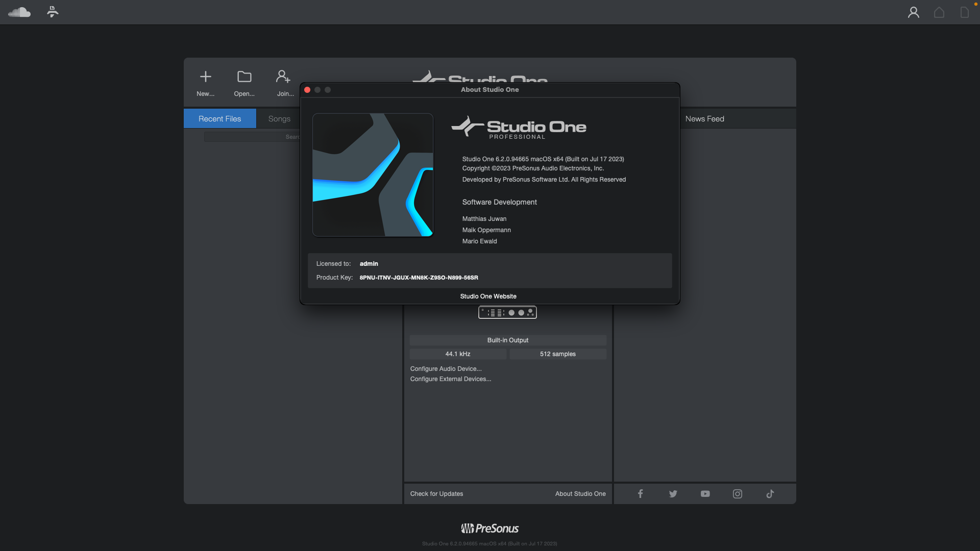The image size is (980, 551).
Task: Click the Studio One Professional logo in dialog
Action: pos(519,128)
